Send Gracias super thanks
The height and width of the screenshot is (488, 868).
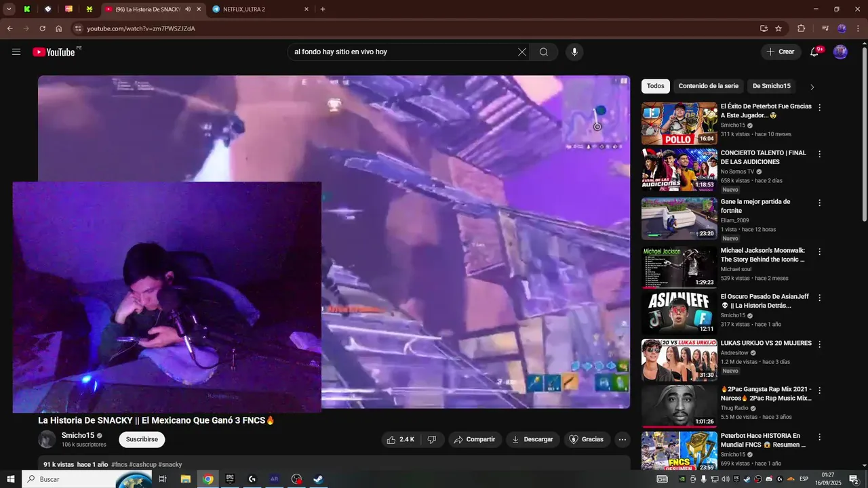[x=586, y=439]
